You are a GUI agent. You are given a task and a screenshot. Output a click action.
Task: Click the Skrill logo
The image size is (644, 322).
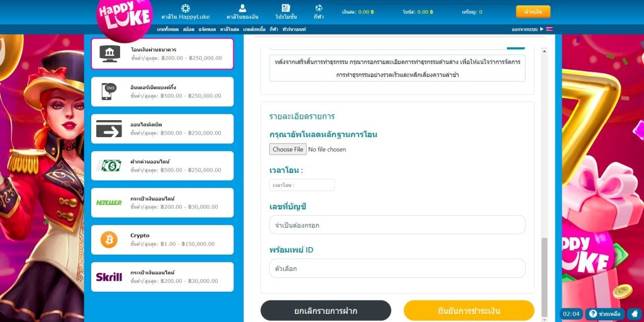pos(109,277)
